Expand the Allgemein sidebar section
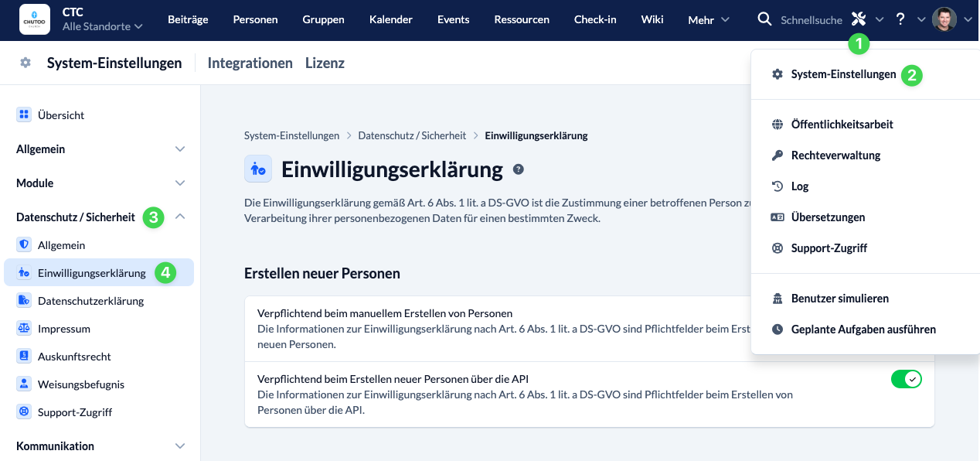 click(x=100, y=149)
